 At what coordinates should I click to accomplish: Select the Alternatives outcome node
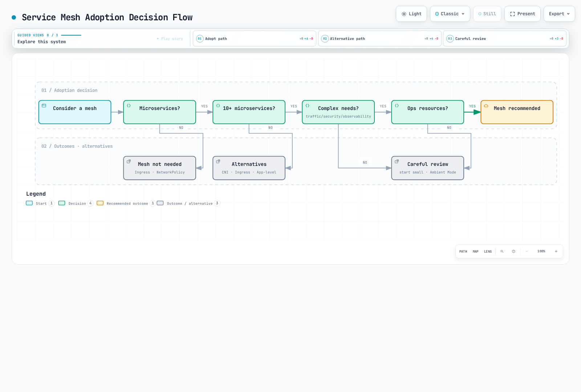(249, 168)
